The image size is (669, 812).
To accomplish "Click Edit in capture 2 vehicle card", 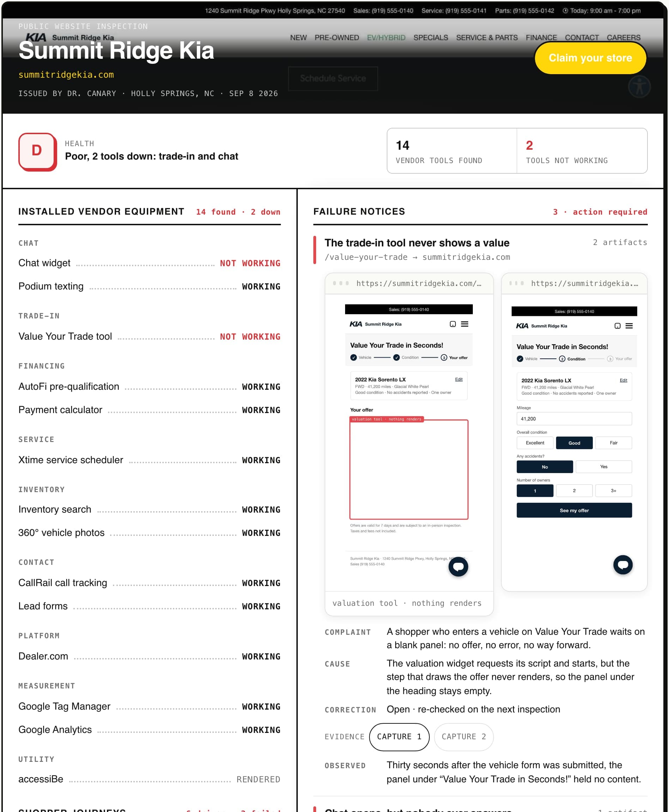I will click(x=623, y=380).
